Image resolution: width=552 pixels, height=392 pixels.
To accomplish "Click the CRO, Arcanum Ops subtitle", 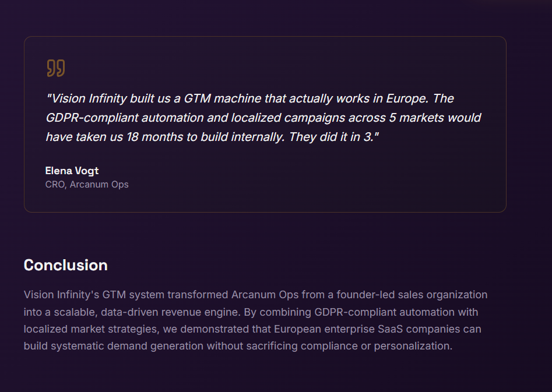I will tap(87, 185).
